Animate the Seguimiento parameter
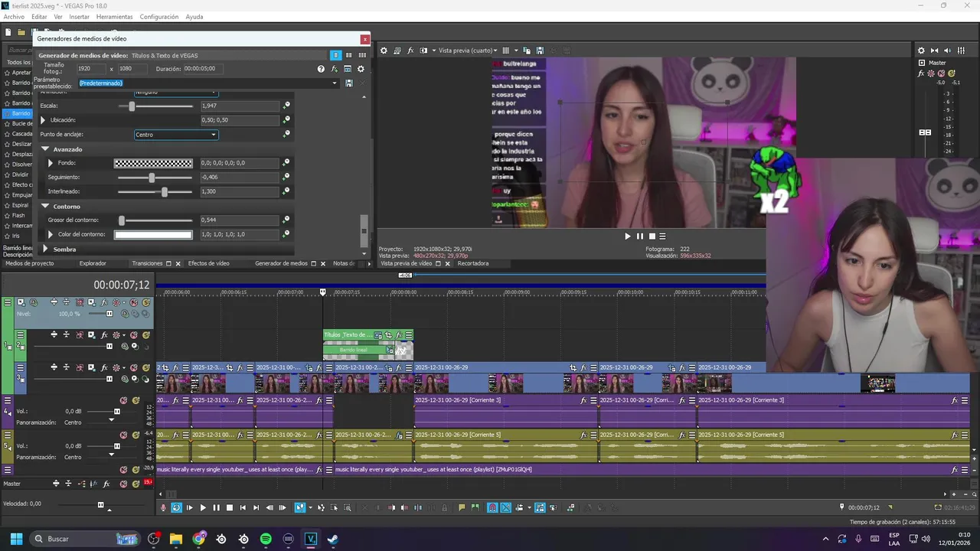The width and height of the screenshot is (980, 551). (286, 177)
